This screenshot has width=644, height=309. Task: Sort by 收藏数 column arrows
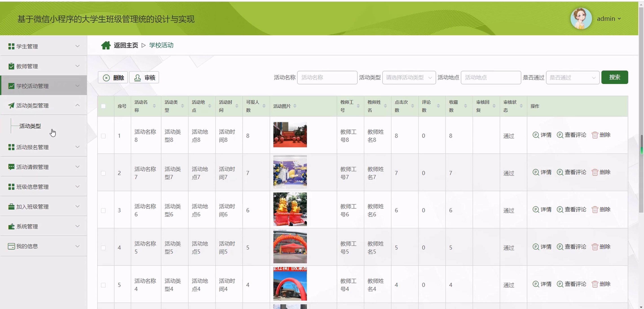coord(465,106)
